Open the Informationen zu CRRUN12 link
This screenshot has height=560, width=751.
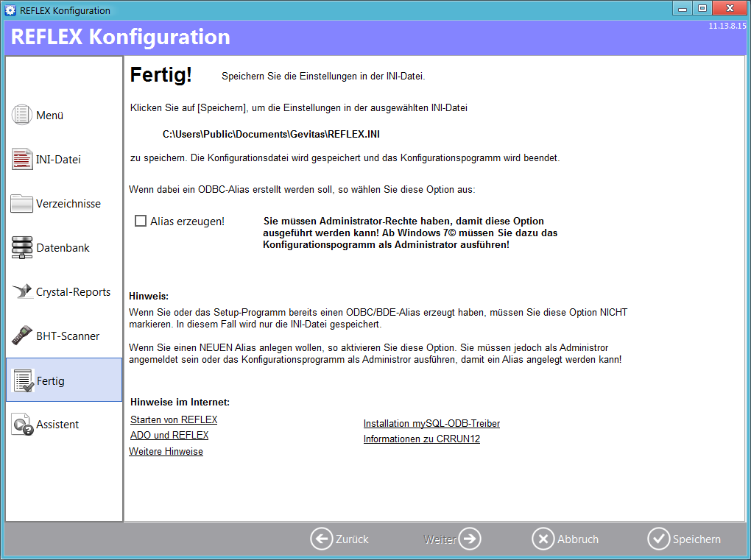pos(421,439)
